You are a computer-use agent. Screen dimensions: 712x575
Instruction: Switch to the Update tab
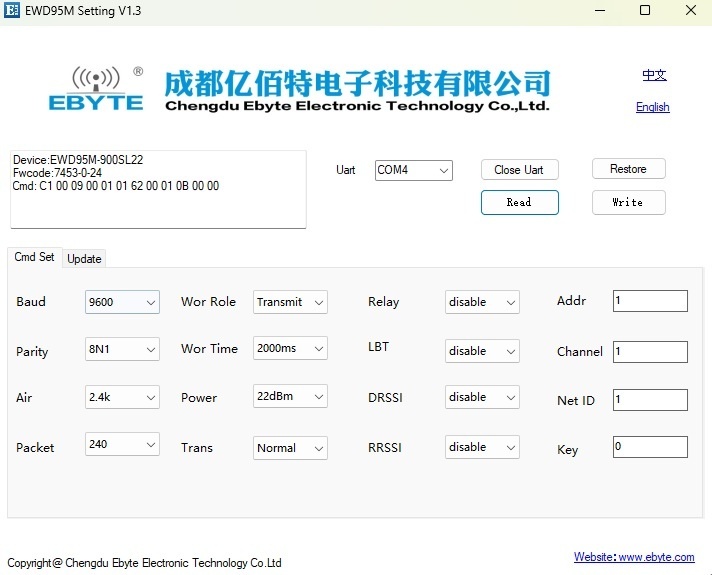click(84, 259)
